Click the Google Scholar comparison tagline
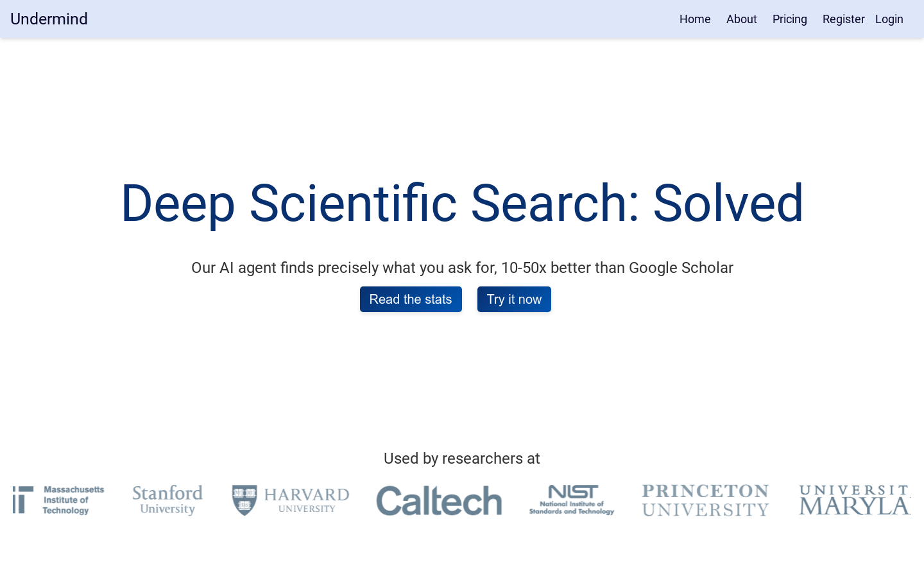 coord(462,268)
